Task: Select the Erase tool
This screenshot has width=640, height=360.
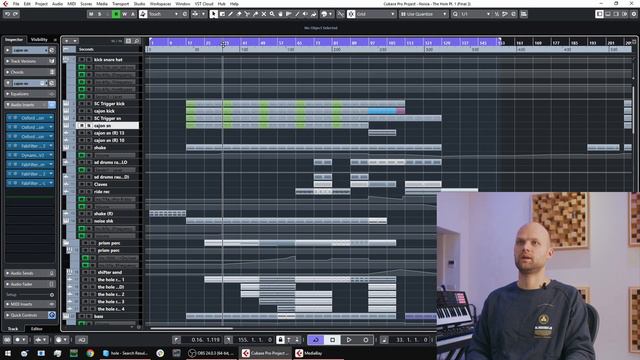Action: pos(239,14)
